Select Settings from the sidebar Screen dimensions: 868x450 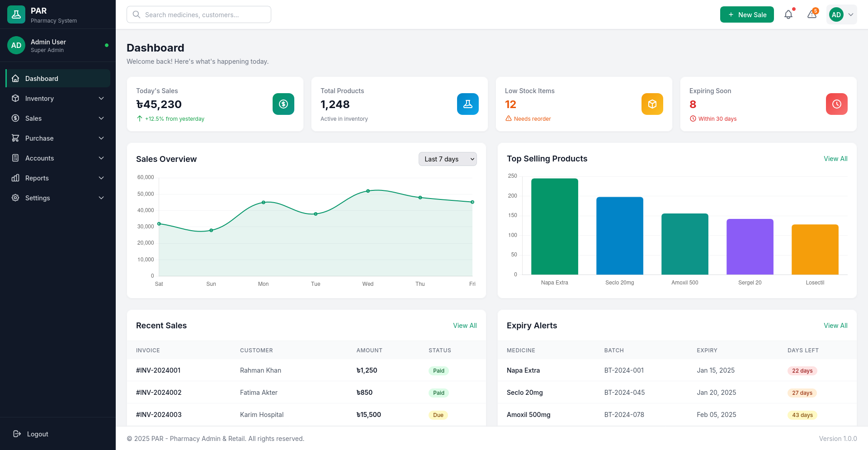coord(38,198)
